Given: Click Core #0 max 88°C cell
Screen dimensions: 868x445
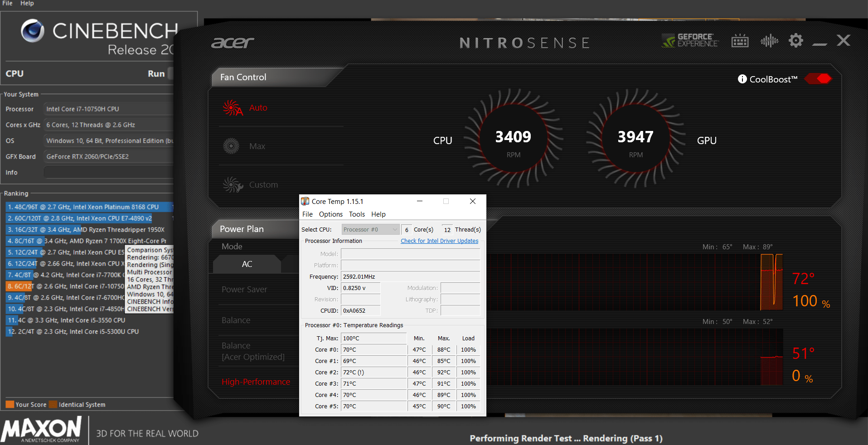Looking at the screenshot, I should click(444, 350).
